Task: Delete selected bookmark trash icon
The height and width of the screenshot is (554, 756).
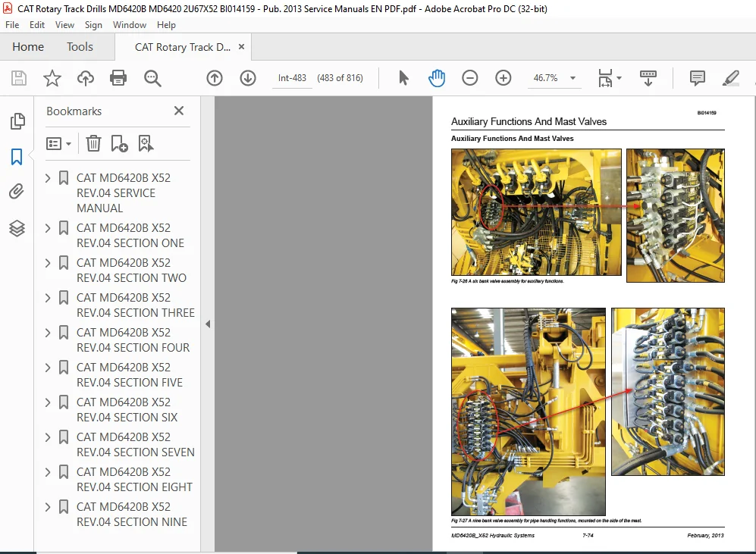Action: coord(93,143)
